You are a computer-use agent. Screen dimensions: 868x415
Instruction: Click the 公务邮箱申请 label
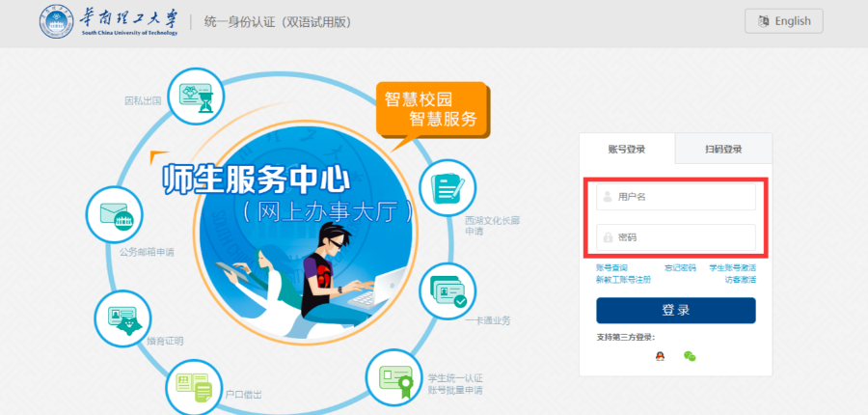pyautogui.click(x=147, y=252)
